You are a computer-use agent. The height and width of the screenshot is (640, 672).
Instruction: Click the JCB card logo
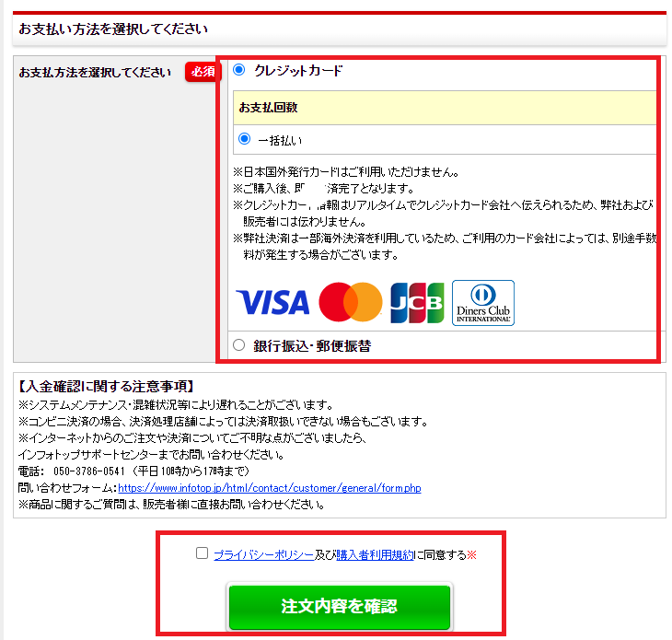coord(417,303)
